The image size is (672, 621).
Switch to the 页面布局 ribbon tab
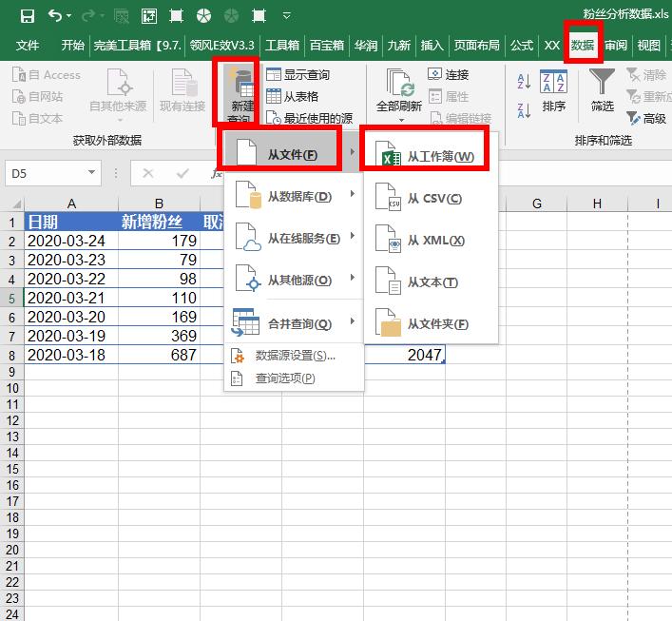coord(476,45)
